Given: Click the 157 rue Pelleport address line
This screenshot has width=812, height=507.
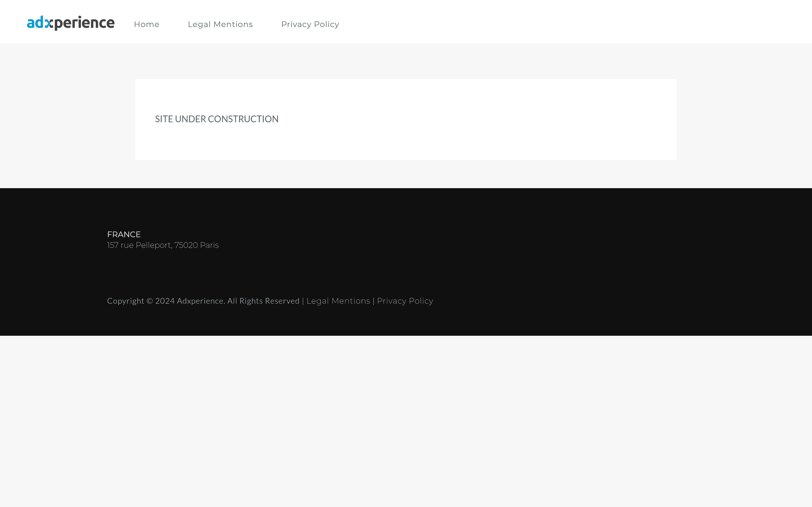Looking at the screenshot, I should tap(163, 245).
